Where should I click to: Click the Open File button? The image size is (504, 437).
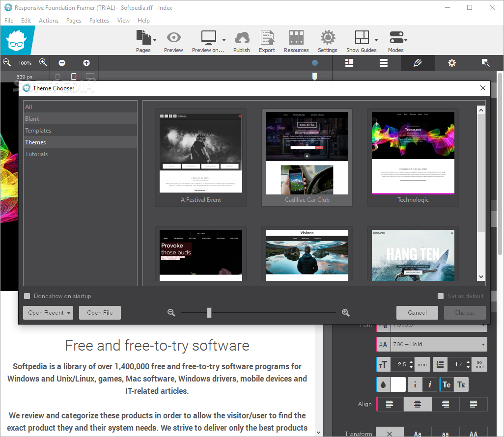coord(100,313)
